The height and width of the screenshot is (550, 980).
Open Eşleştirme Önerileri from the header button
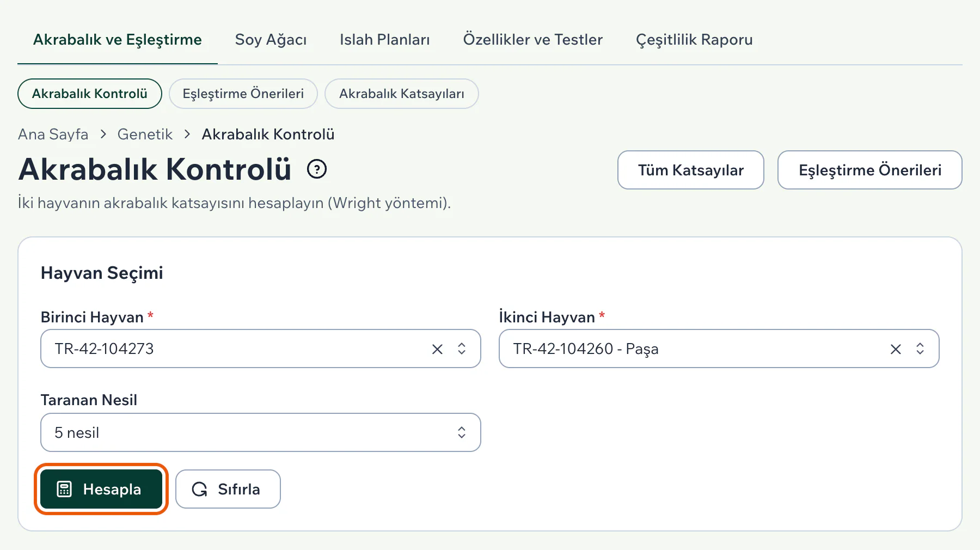point(870,170)
